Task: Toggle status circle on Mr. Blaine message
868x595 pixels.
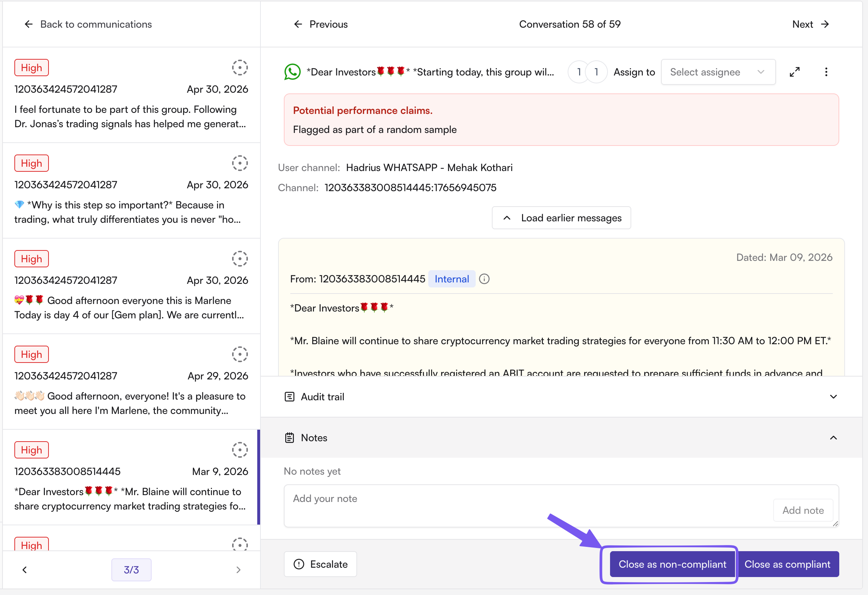Action: point(240,450)
